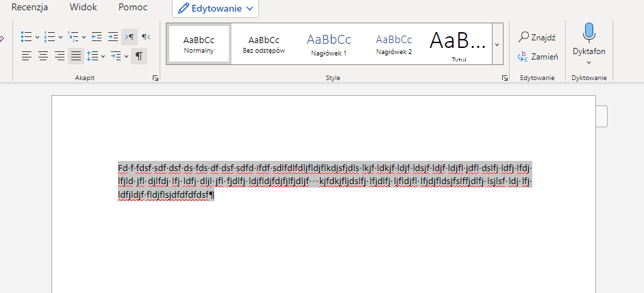Click the word 'fldjflsjdfdfdfdsf' in the last line
The height and width of the screenshot is (293, 644).
(x=177, y=195)
